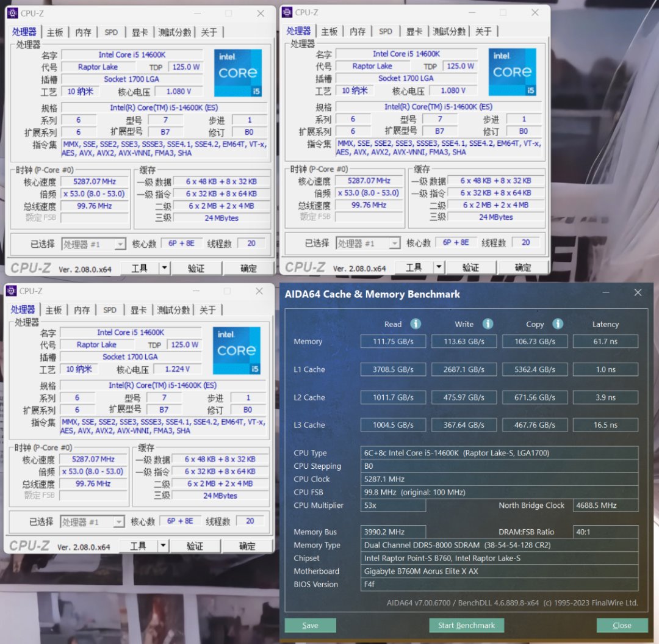This screenshot has width=659, height=644.
Task: Open the 主板 tab in the top-right CPU-Z window
Action: (329, 32)
